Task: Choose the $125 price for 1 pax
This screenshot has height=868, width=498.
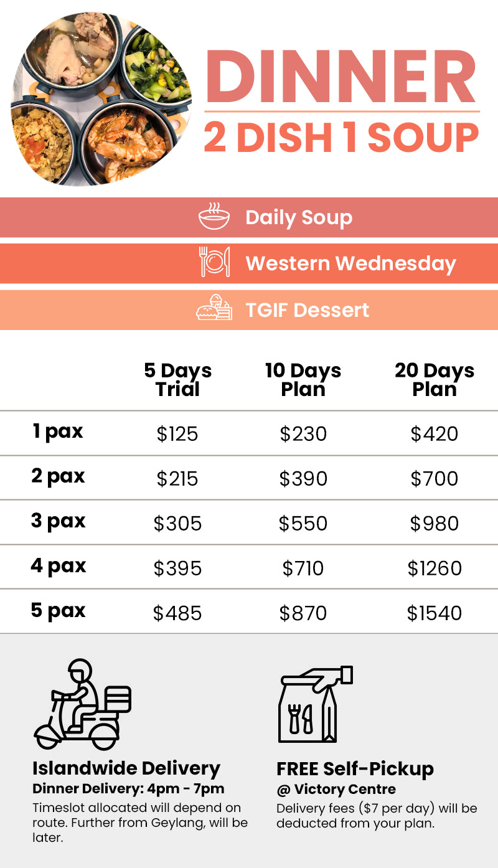Action: 177,434
